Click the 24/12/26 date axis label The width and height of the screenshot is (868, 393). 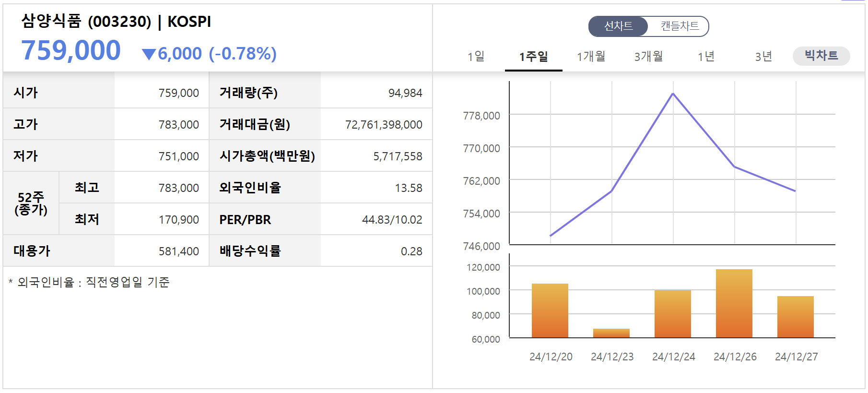point(735,357)
